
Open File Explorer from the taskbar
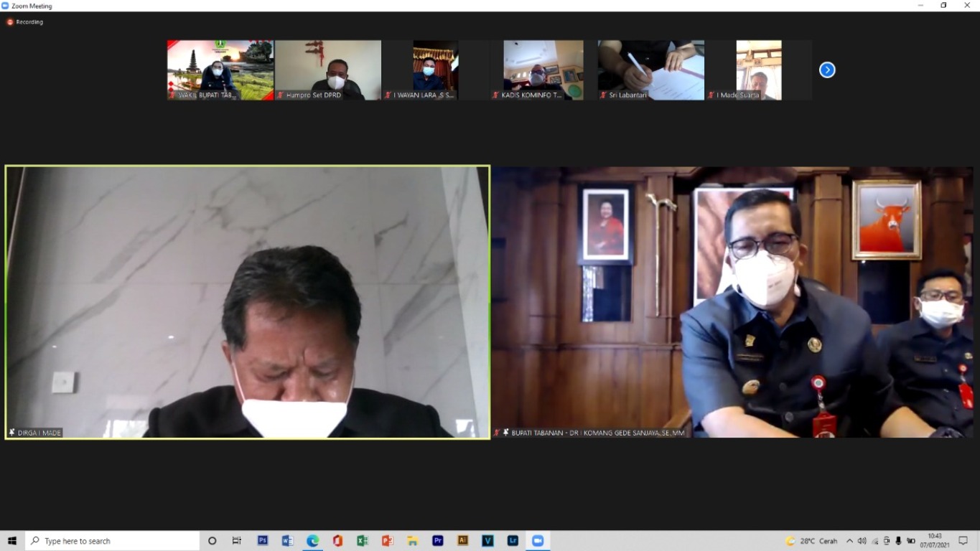tap(412, 541)
